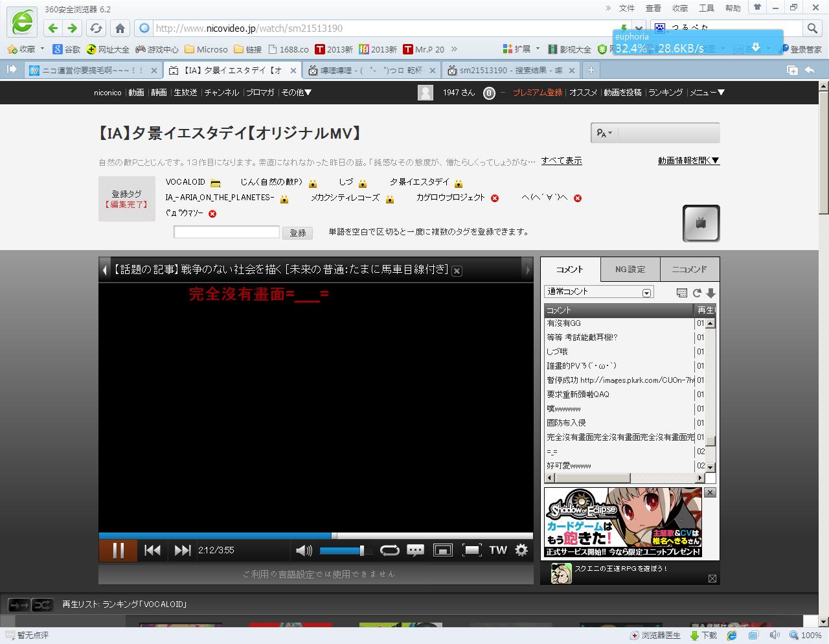Screen dimensions: 829x644
Task: Click the TW region button in player
Action: [x=498, y=550]
